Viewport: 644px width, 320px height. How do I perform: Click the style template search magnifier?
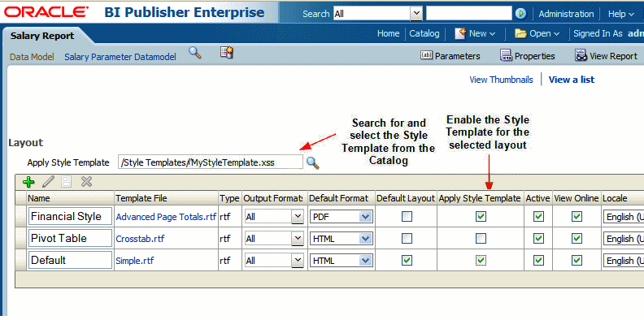(x=313, y=163)
